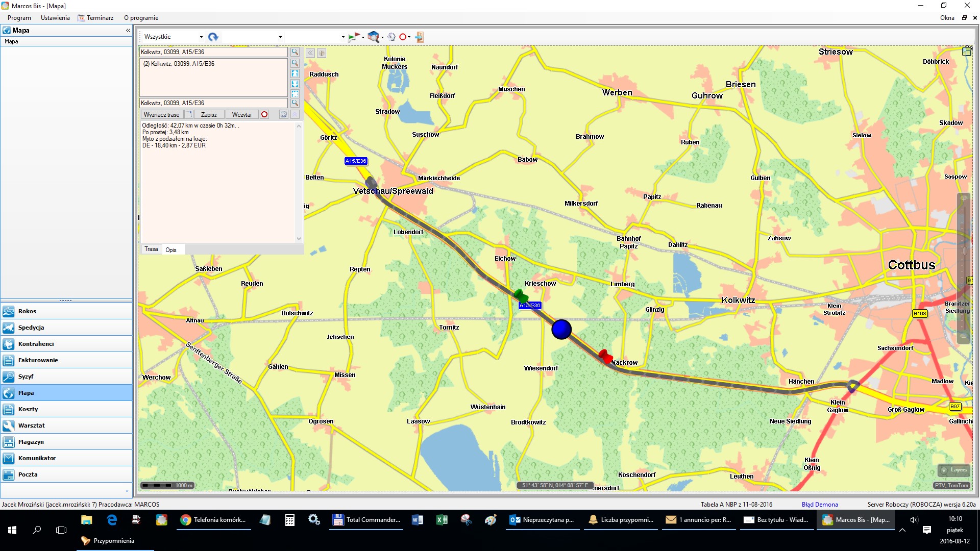Search the start address with magnifier icon

pos(295,52)
